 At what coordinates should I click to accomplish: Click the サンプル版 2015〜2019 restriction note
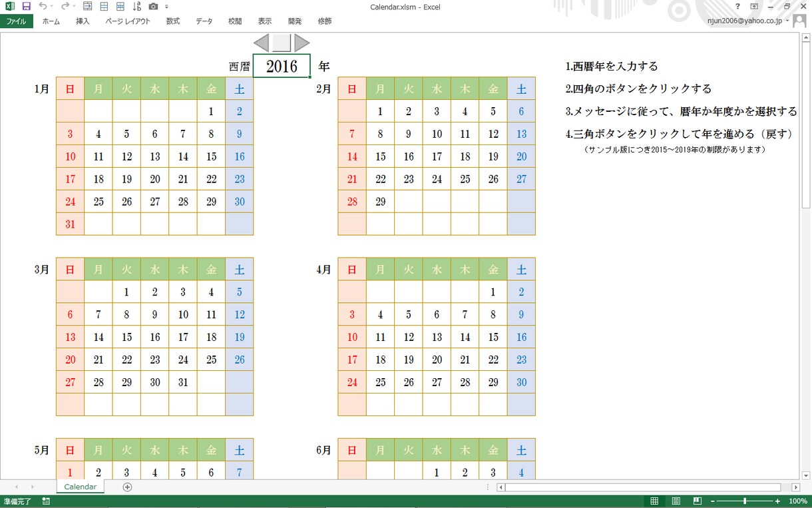point(675,150)
